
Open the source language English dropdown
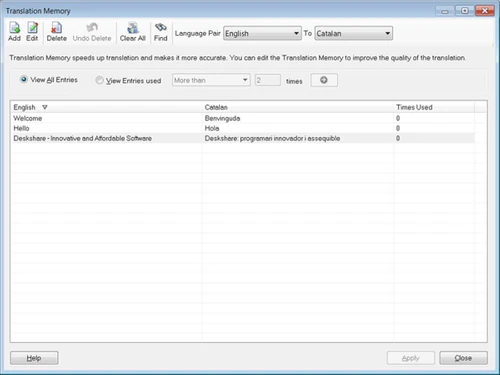coord(262,33)
